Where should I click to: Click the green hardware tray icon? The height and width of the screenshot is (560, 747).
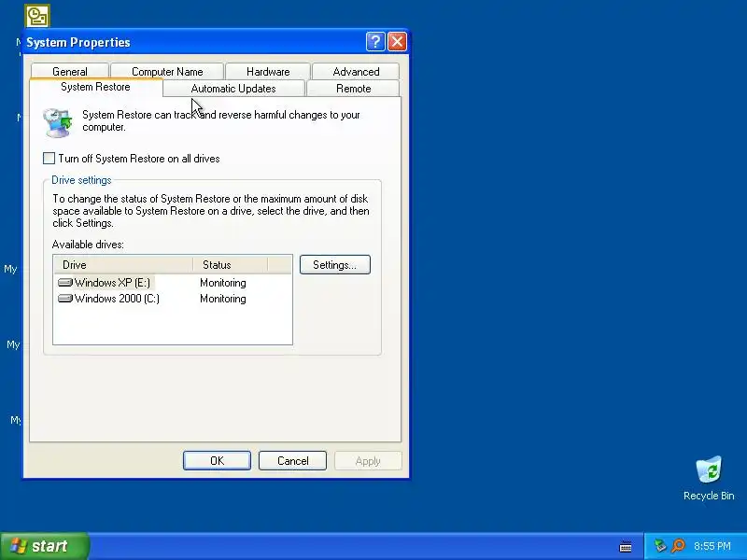tap(660, 546)
